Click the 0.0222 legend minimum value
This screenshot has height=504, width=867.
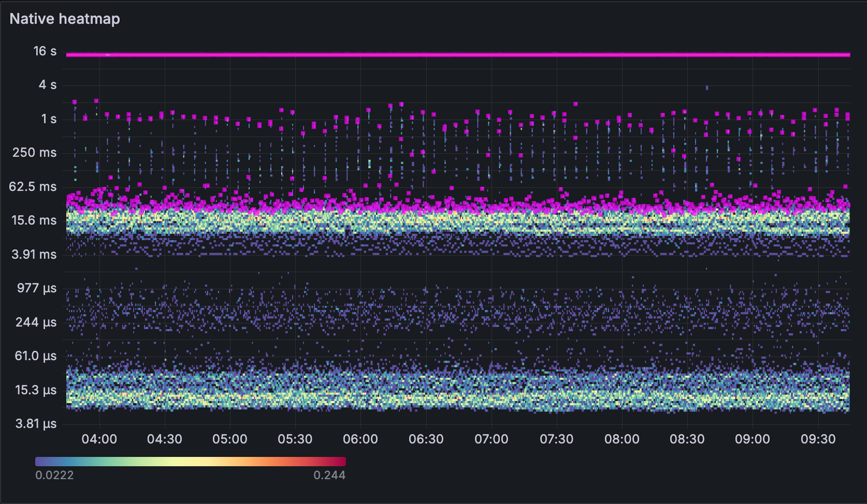(54, 475)
